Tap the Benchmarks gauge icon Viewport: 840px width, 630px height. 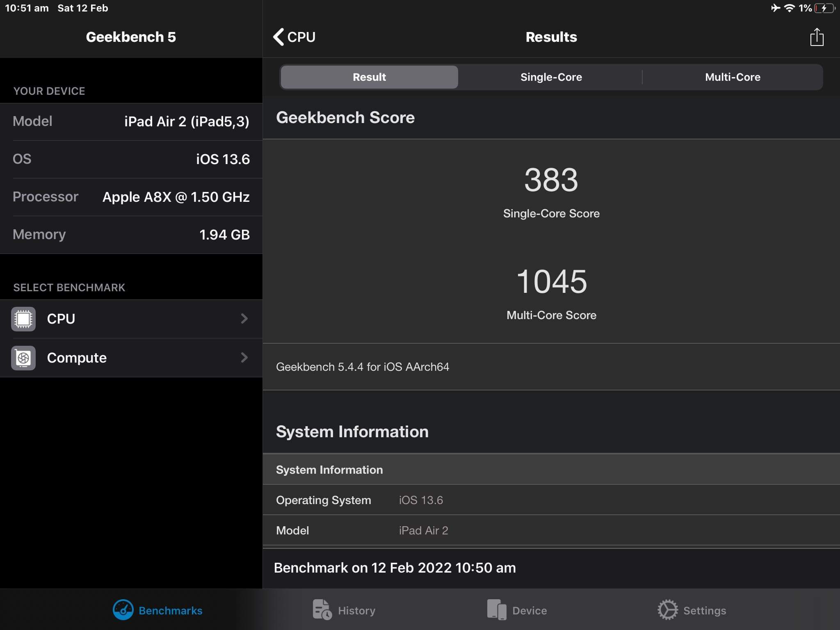[123, 610]
